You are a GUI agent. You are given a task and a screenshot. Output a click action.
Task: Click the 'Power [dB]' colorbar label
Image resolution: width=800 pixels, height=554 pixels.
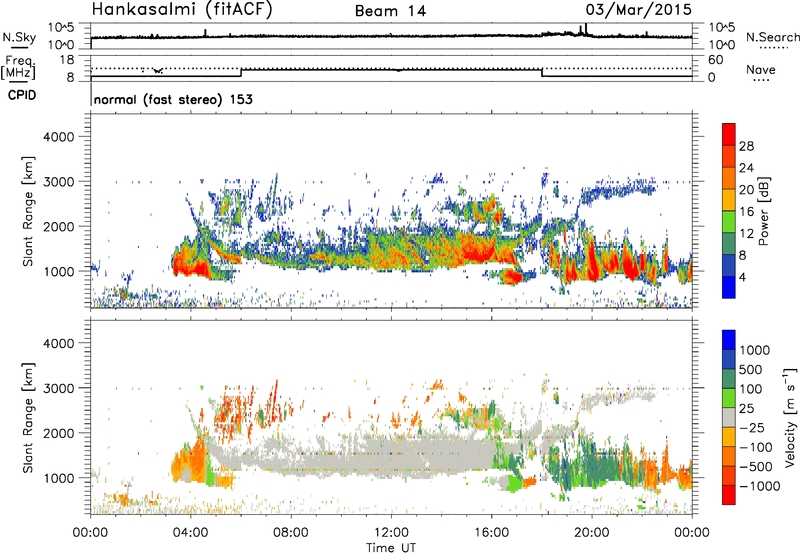[x=763, y=211]
